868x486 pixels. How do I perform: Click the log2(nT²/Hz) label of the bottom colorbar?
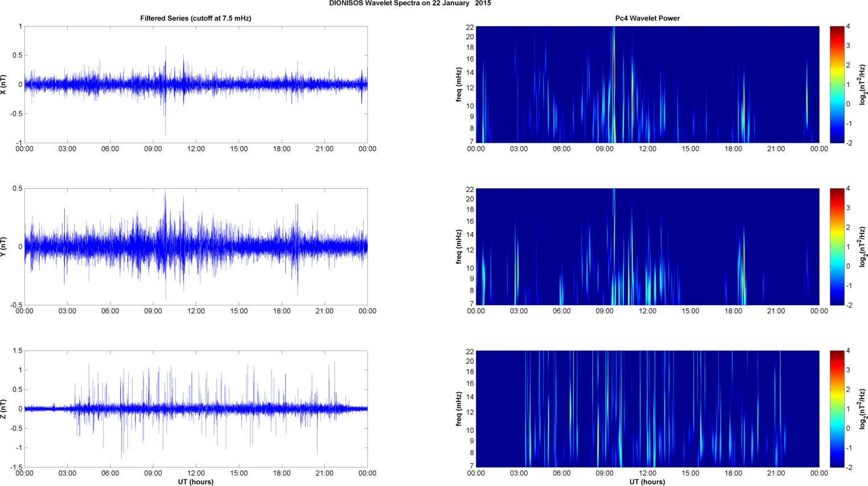pos(863,409)
